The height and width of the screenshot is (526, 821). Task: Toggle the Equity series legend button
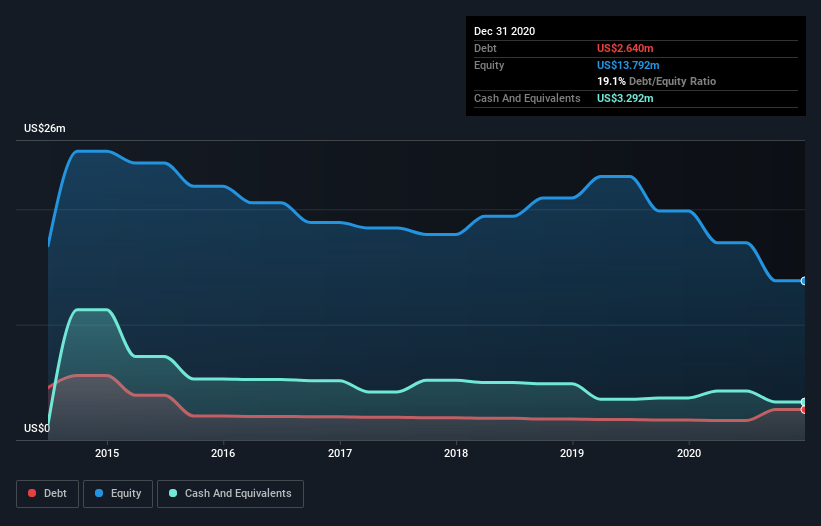point(118,494)
